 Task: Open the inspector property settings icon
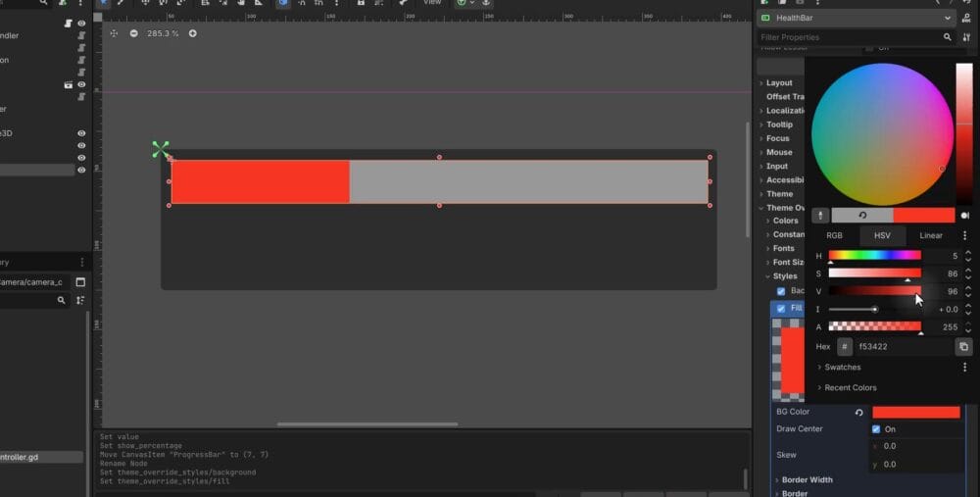966,37
